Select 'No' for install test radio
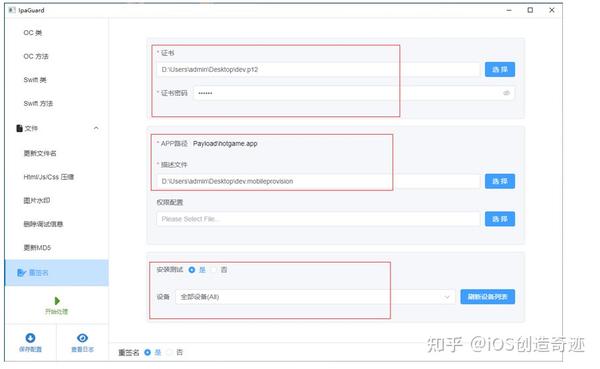Screen dimensions: 600x369 (x=214, y=270)
